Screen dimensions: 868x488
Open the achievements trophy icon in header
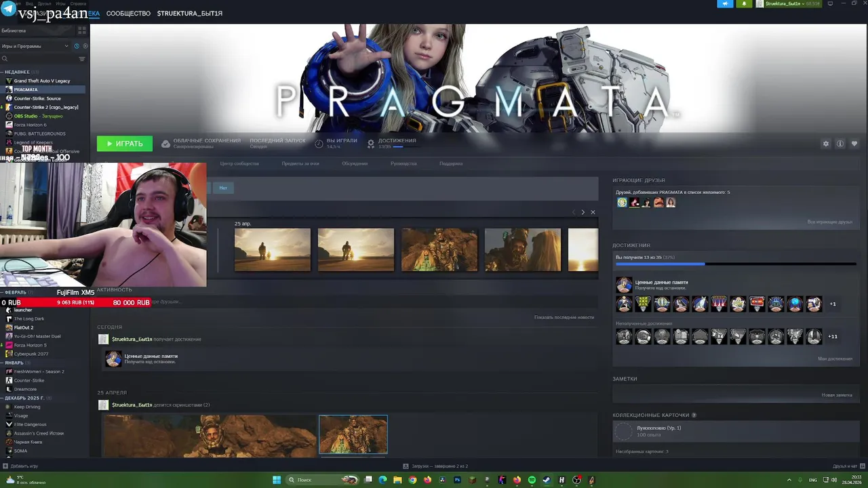click(x=371, y=144)
